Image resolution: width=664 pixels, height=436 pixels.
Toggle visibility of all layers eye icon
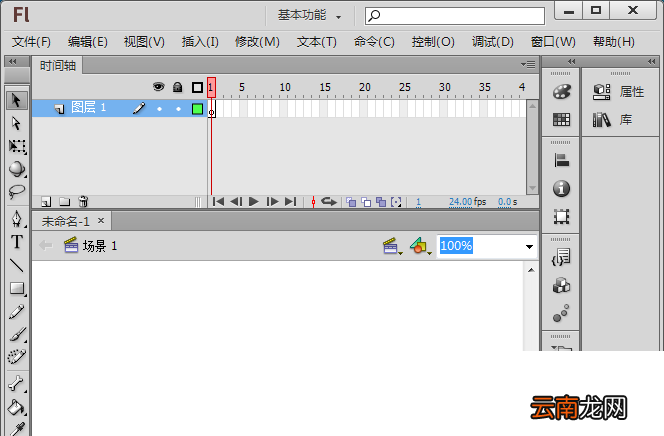click(158, 87)
